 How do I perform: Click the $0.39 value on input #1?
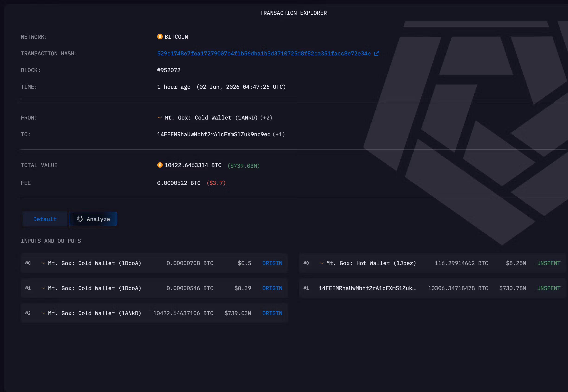click(x=243, y=288)
